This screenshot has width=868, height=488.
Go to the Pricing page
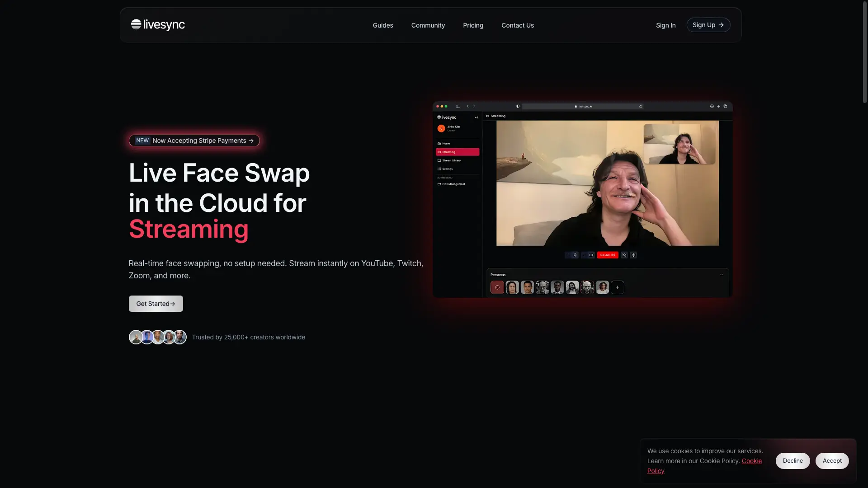click(473, 25)
